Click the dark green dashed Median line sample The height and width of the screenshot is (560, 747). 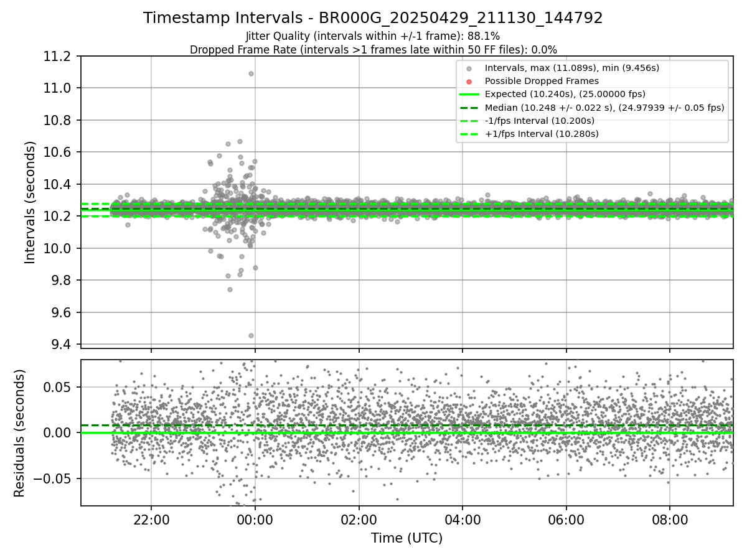coord(469,108)
